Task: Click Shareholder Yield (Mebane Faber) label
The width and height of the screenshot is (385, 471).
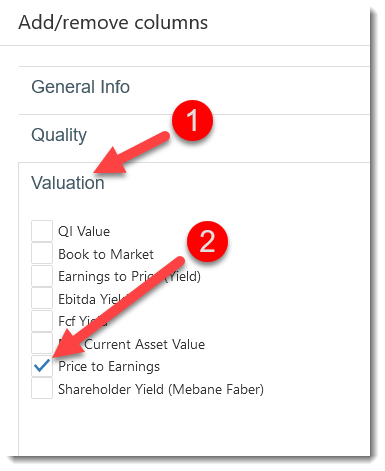Action: (x=161, y=389)
